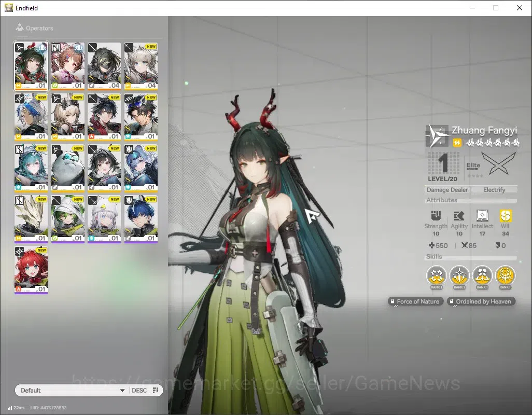Open locked Ordained by Heaven talent
532x415 pixels.
(x=481, y=301)
